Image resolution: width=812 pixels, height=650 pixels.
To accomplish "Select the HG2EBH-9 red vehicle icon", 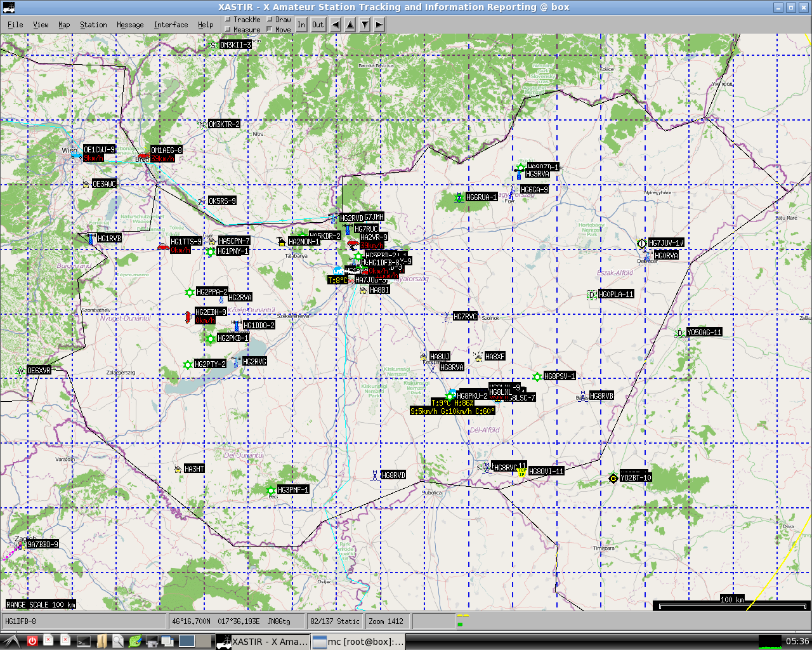I will [188, 317].
